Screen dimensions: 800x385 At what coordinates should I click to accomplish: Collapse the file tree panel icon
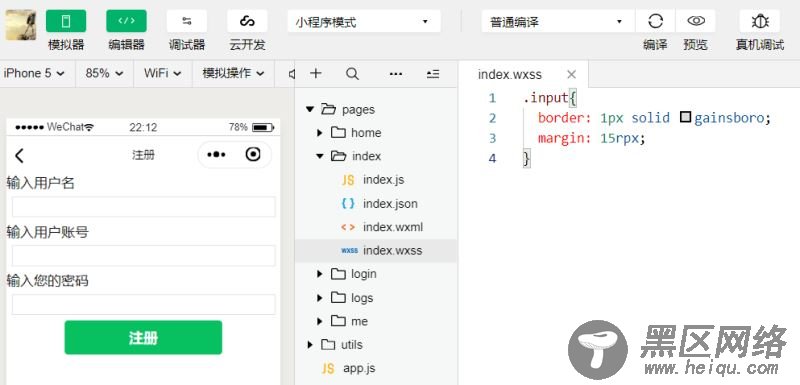pos(433,74)
